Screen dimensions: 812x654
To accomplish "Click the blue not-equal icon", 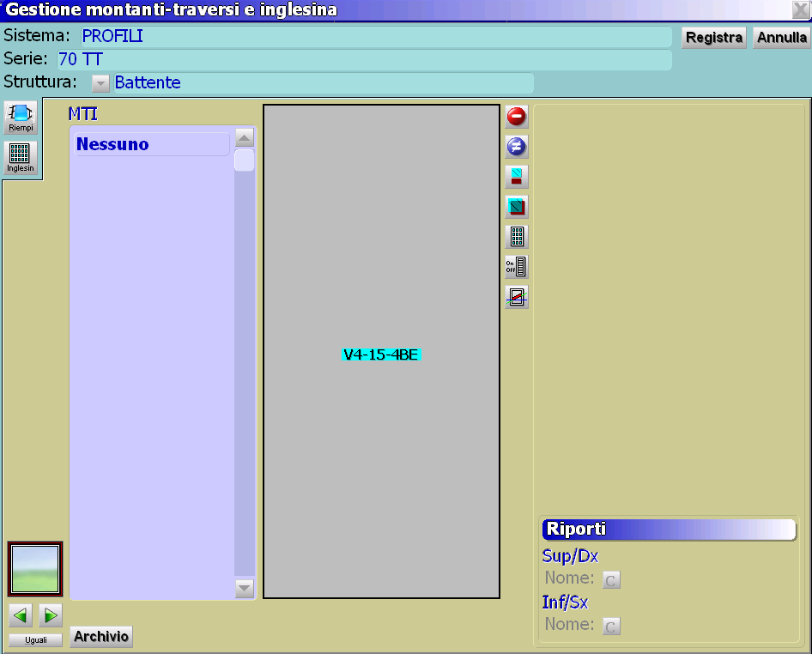I will coord(517,147).
